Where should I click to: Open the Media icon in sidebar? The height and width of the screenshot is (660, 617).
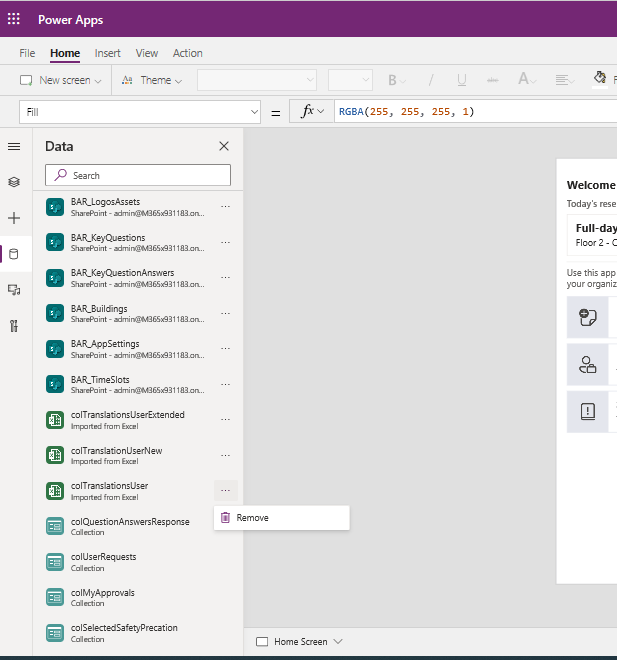[x=14, y=290]
